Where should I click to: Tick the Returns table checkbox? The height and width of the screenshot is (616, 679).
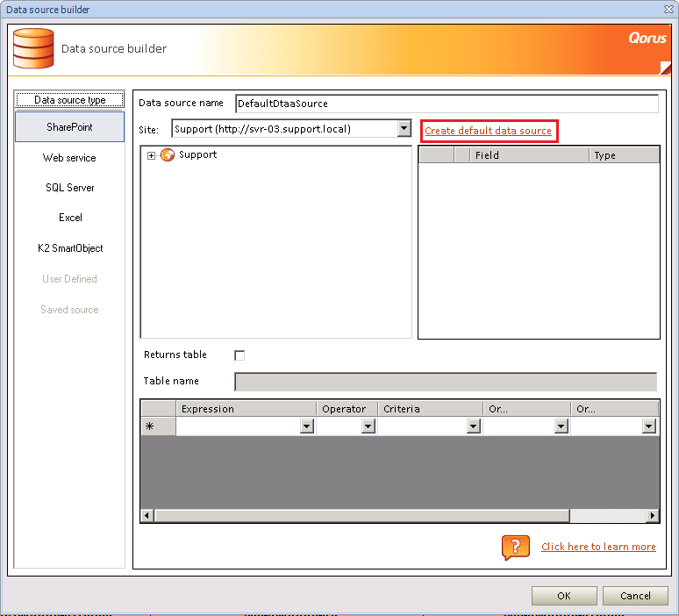click(x=239, y=355)
